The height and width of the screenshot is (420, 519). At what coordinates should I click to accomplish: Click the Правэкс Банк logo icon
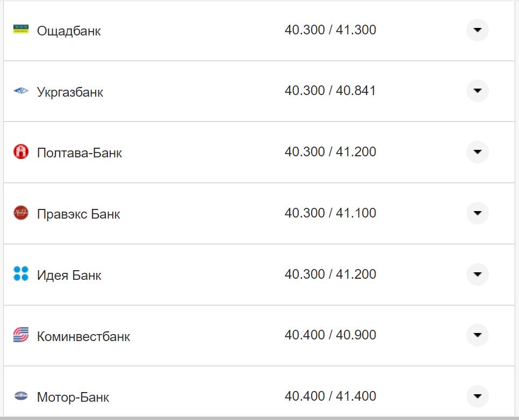pyautogui.click(x=20, y=213)
